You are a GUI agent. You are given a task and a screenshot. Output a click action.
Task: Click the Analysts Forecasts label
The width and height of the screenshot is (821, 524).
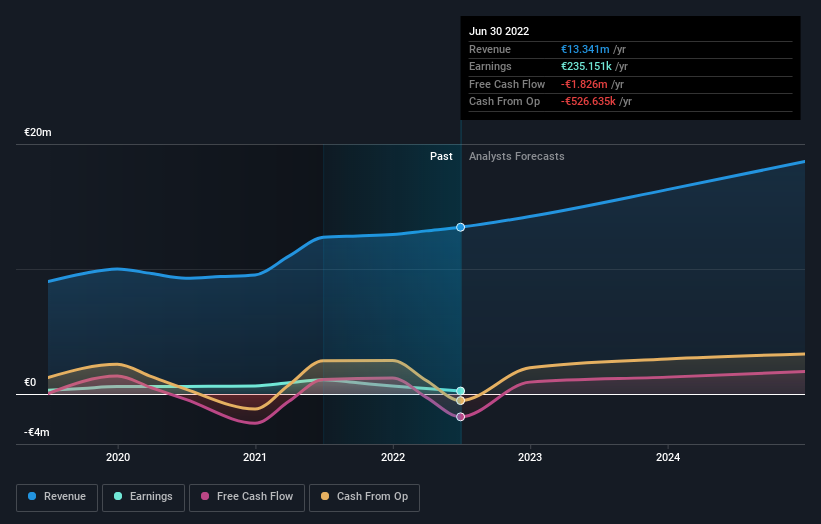click(516, 156)
